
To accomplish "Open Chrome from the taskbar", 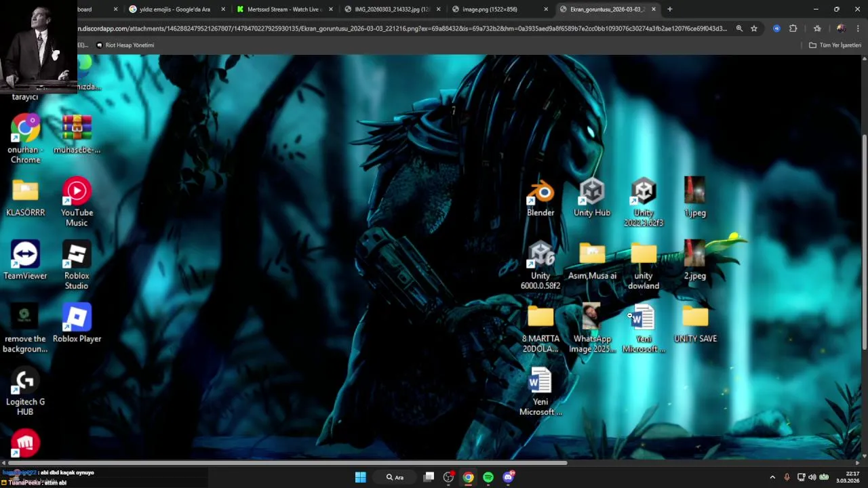I will click(468, 477).
